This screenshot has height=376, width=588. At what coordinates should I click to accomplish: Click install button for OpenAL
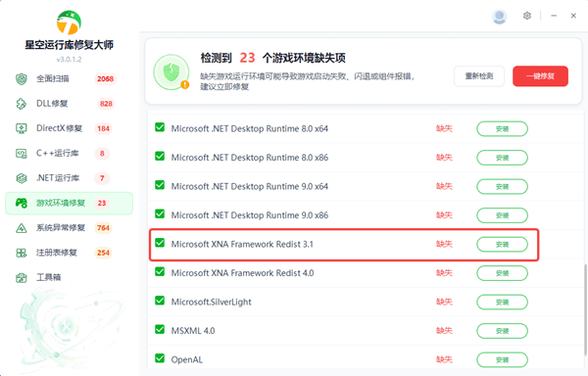(x=502, y=360)
